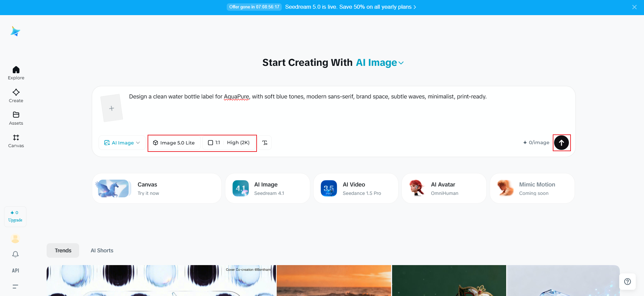This screenshot has width=644, height=296.
Task: Open the AI Image mode dropdown
Action: pos(122,143)
